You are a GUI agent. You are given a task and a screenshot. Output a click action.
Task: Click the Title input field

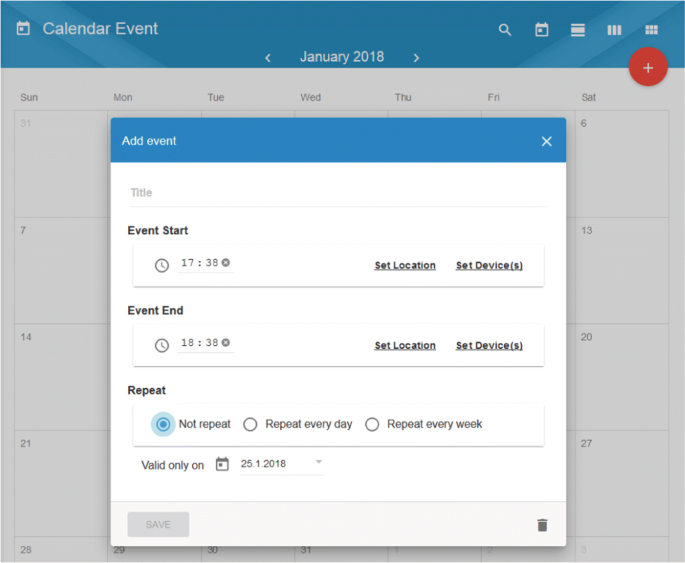click(x=339, y=193)
